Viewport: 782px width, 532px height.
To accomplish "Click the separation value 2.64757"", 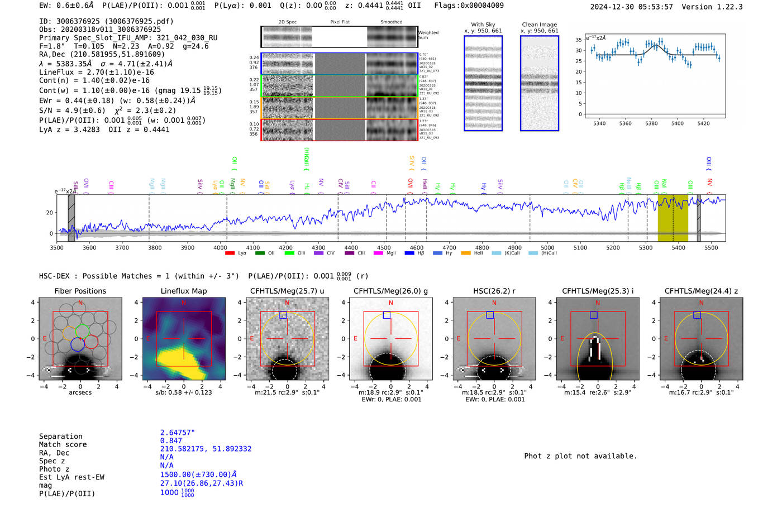I will [x=177, y=433].
